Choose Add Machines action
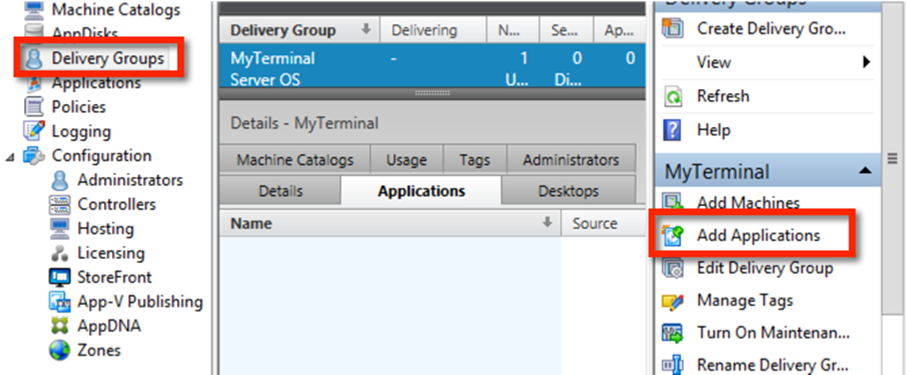This screenshot has height=375, width=907. tap(749, 203)
